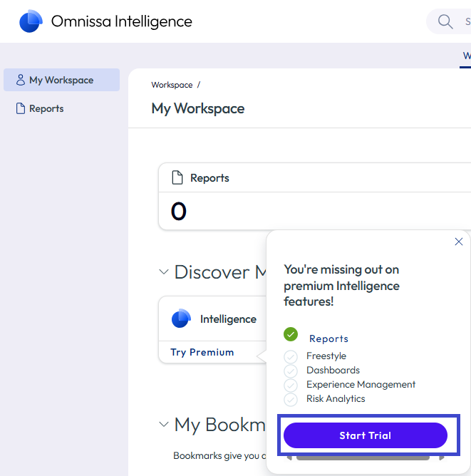471x476 pixels.
Task: Click the Risk Analytics feature text
Action: coord(336,398)
